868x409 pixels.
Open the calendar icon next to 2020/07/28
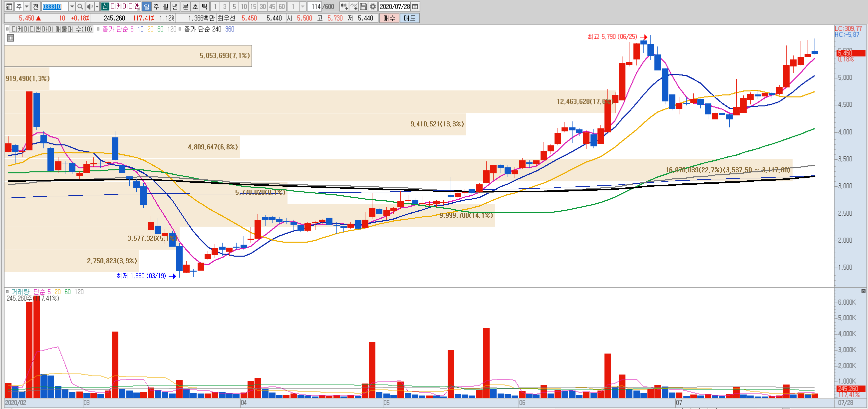(x=415, y=6)
